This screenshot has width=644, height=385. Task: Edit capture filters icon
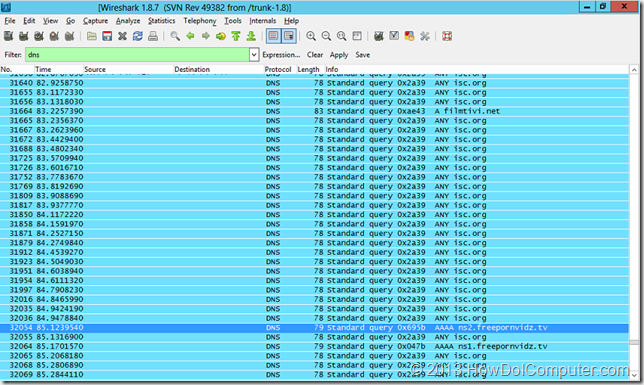tap(379, 36)
